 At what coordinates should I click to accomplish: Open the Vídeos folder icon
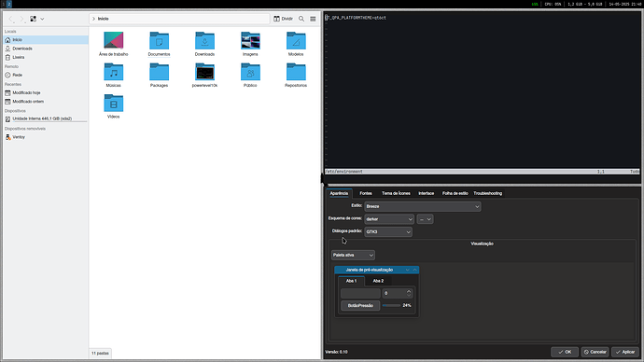pos(113,104)
